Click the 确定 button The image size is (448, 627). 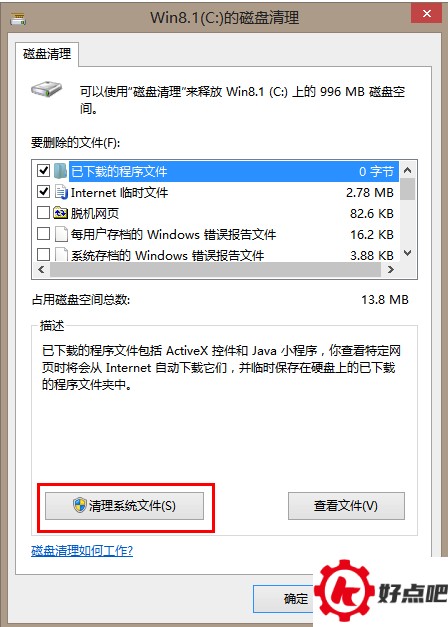coord(284,599)
